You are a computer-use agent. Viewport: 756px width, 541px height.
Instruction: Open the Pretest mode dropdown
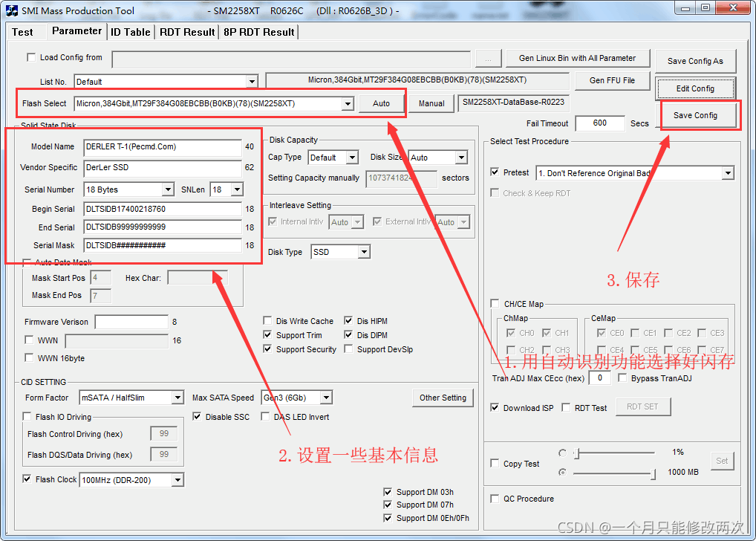pyautogui.click(x=728, y=173)
